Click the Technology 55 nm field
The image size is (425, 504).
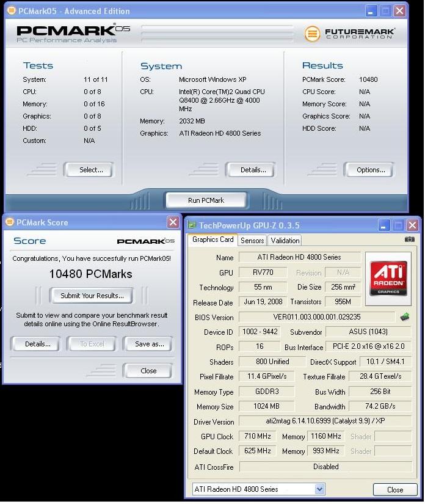click(x=263, y=287)
